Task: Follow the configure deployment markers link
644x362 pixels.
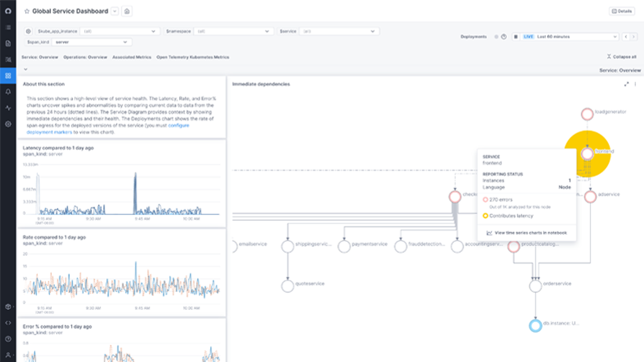Action: click(x=108, y=129)
